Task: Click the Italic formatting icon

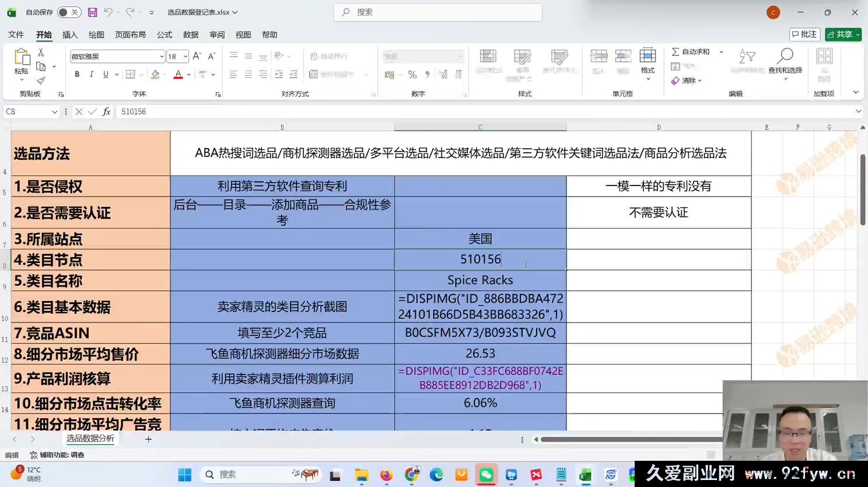Action: click(x=92, y=75)
